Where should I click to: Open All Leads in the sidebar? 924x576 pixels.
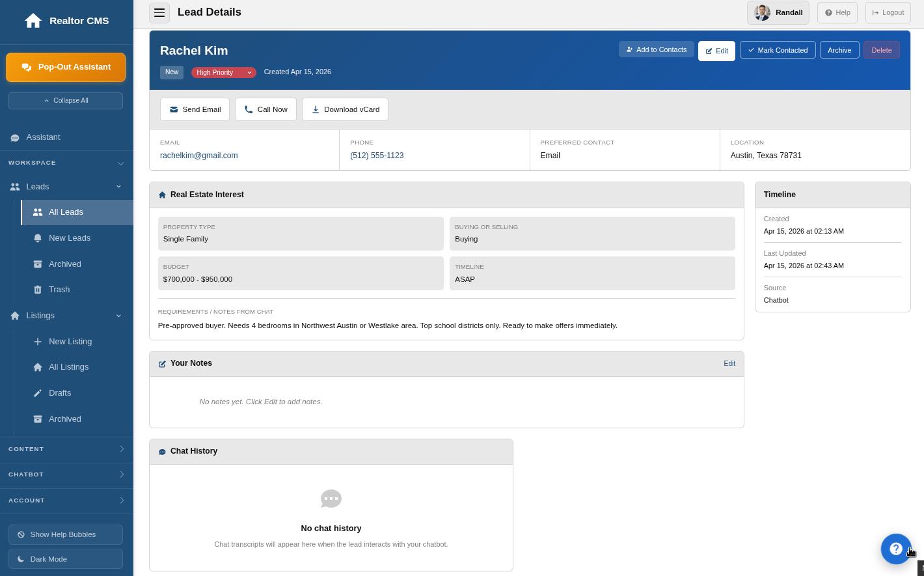77,212
